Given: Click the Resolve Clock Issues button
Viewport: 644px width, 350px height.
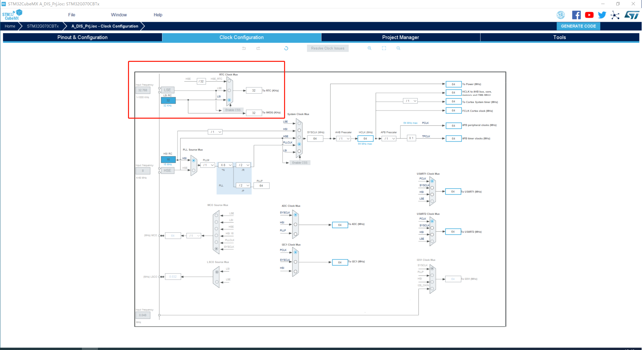Looking at the screenshot, I should pyautogui.click(x=328, y=48).
